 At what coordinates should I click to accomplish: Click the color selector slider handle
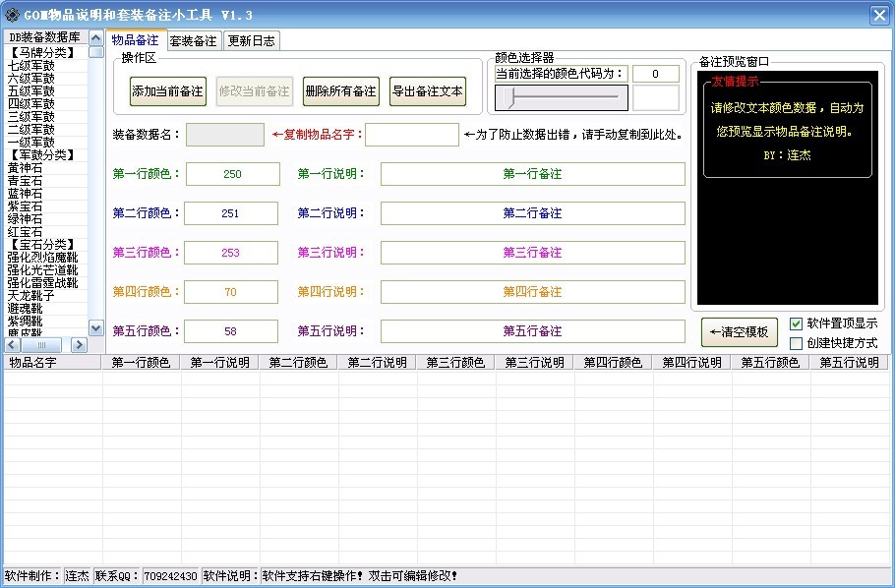(508, 97)
